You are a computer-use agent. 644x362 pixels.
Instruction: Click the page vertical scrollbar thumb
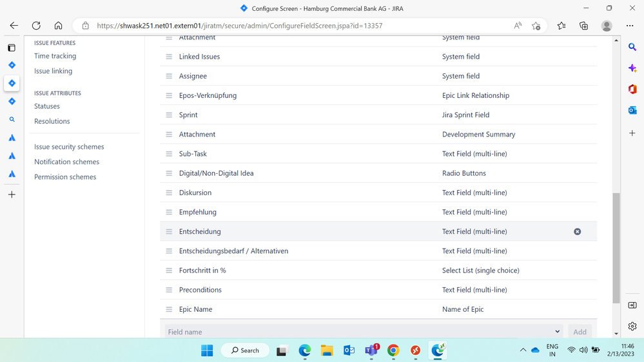point(616,248)
